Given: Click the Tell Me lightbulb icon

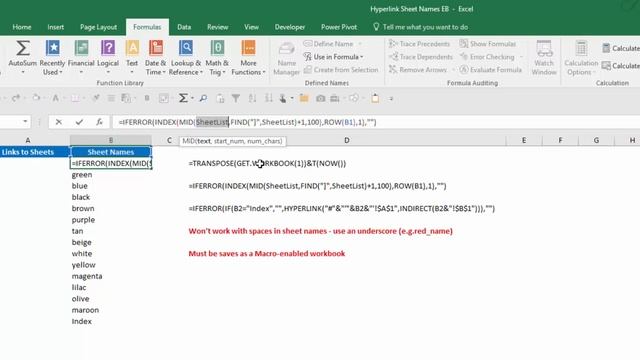Looking at the screenshot, I should point(376,27).
